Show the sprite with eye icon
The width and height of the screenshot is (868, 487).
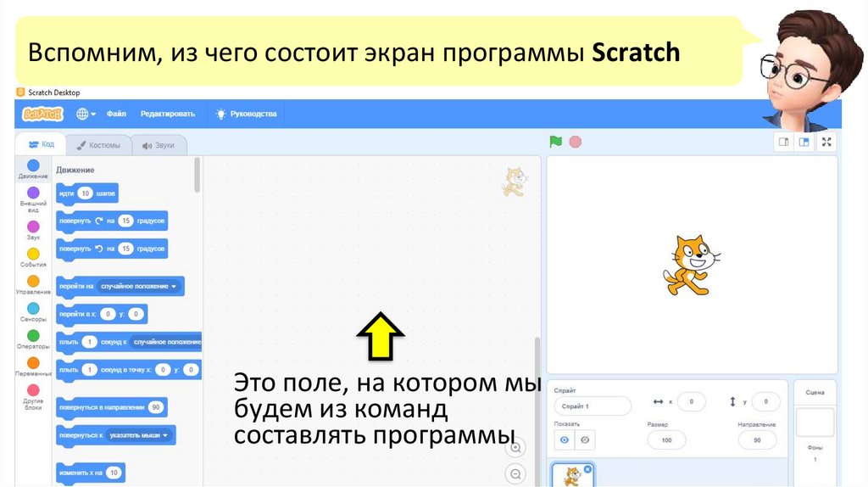(564, 439)
